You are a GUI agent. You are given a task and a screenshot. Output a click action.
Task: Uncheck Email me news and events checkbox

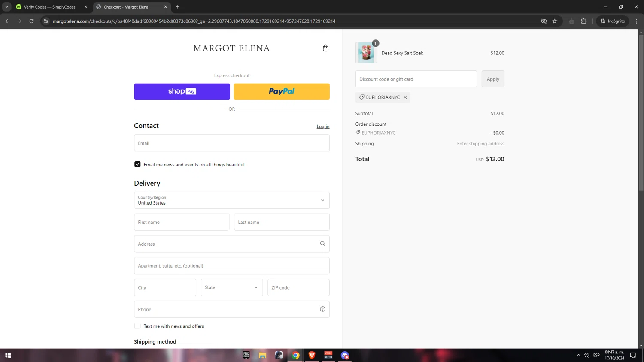137,164
